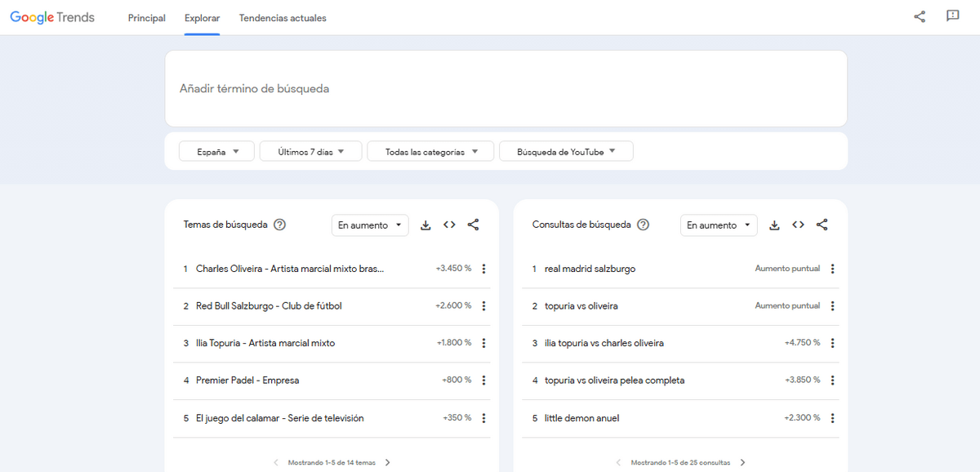
Task: Click the Mostrando 1-5 de 25 consultas text
Action: 681,462
